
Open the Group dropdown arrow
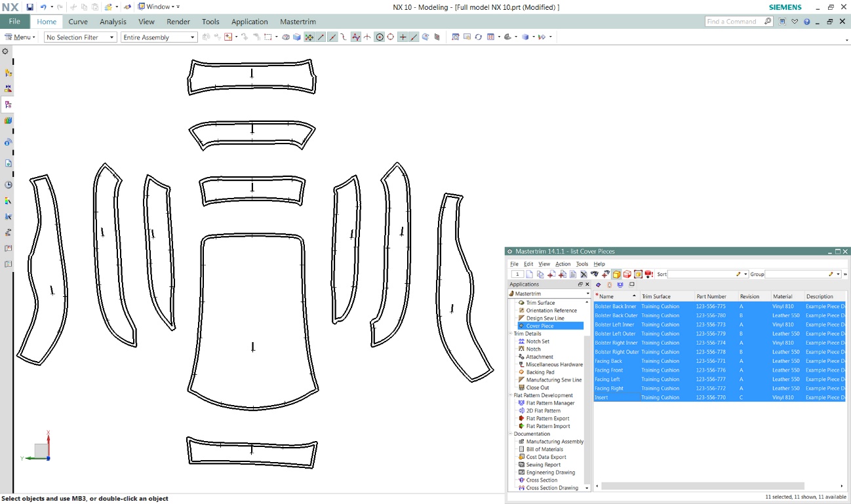point(839,275)
